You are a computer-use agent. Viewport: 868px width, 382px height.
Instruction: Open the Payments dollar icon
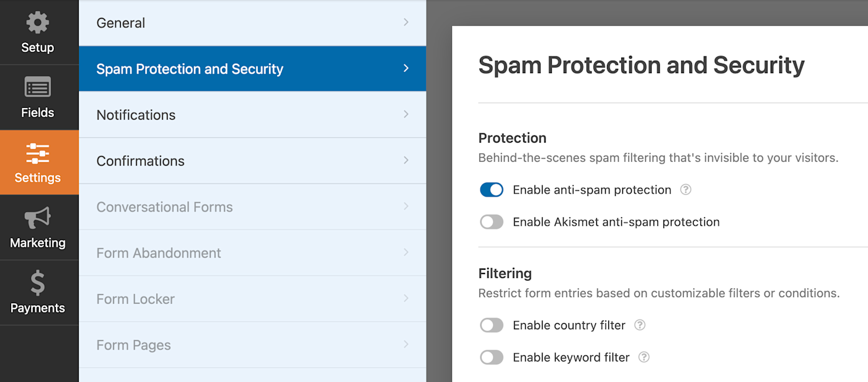pyautogui.click(x=38, y=283)
